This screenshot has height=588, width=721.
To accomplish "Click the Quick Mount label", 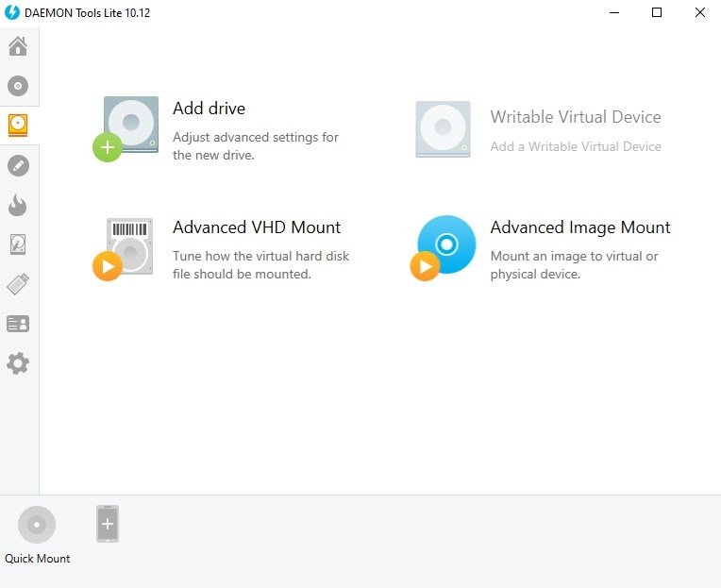I will [x=37, y=559].
